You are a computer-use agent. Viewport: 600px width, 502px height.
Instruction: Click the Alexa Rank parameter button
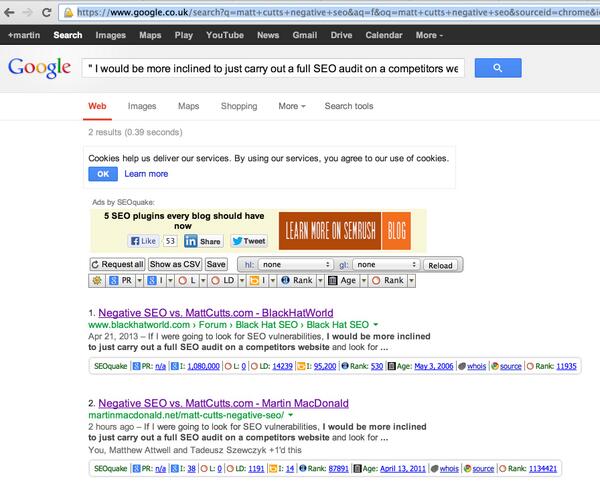[x=297, y=280]
